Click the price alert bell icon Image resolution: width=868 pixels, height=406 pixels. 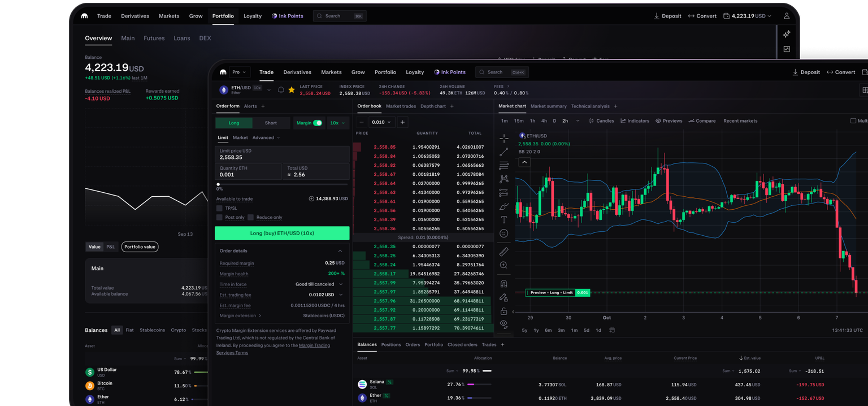(281, 90)
